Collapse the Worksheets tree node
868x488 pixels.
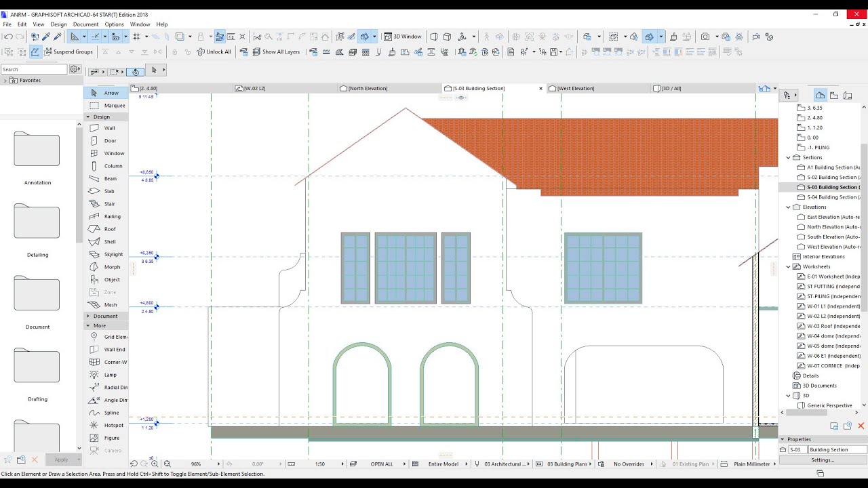click(x=789, y=267)
